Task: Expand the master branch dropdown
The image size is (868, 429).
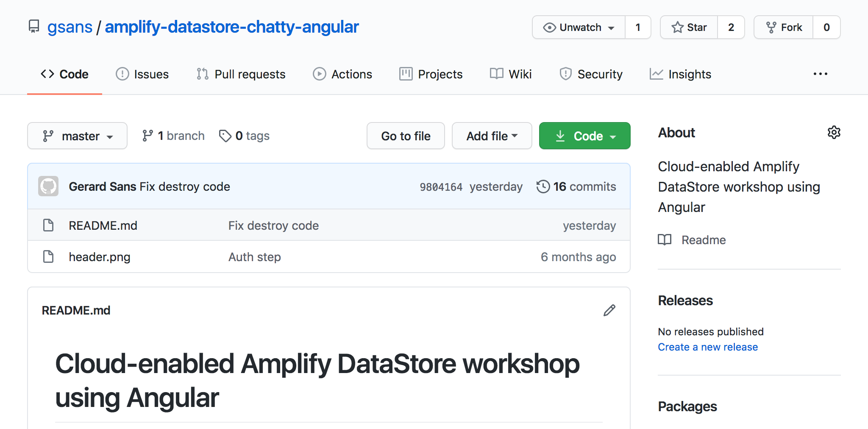Action: pyautogui.click(x=77, y=136)
